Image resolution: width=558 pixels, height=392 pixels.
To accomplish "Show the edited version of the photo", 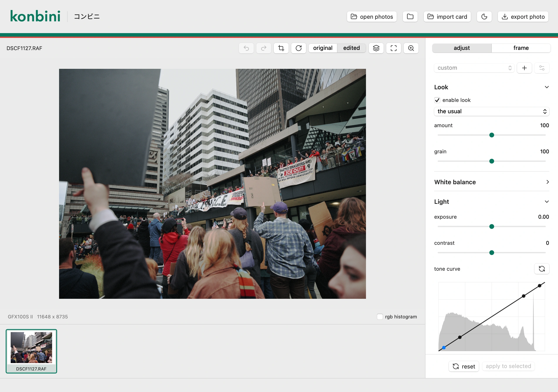I will (351, 48).
